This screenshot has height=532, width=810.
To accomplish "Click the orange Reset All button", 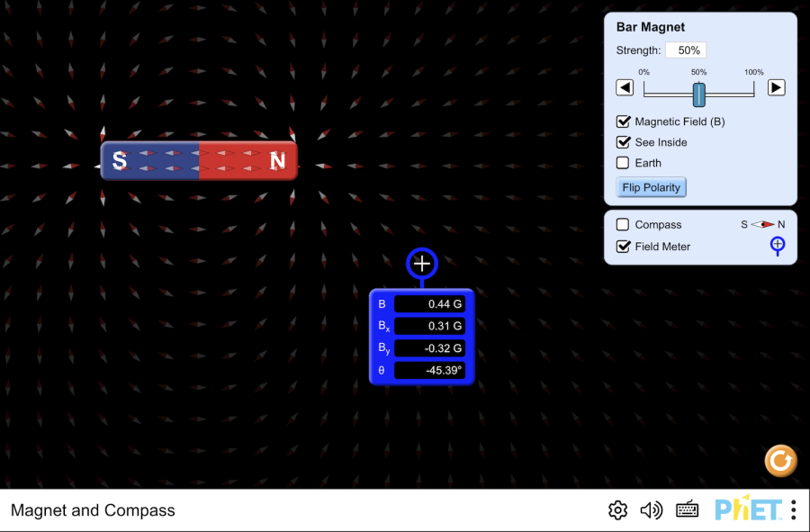I will pyautogui.click(x=780, y=461).
